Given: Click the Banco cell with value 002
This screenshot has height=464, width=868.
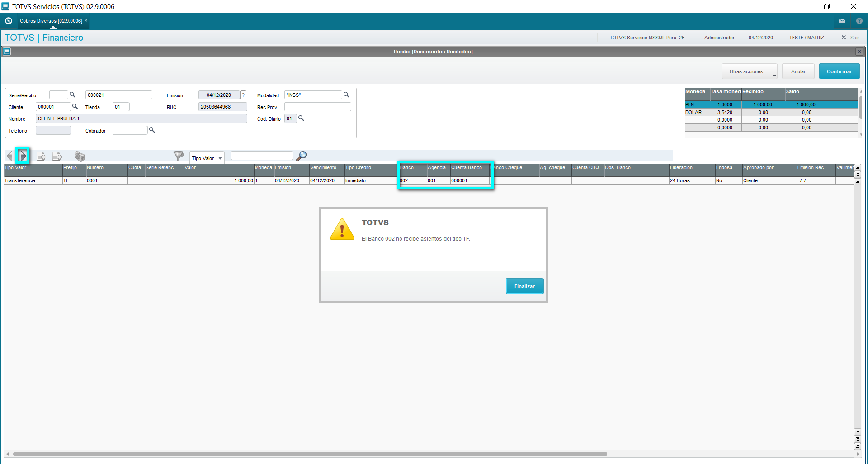Looking at the screenshot, I should point(413,180).
